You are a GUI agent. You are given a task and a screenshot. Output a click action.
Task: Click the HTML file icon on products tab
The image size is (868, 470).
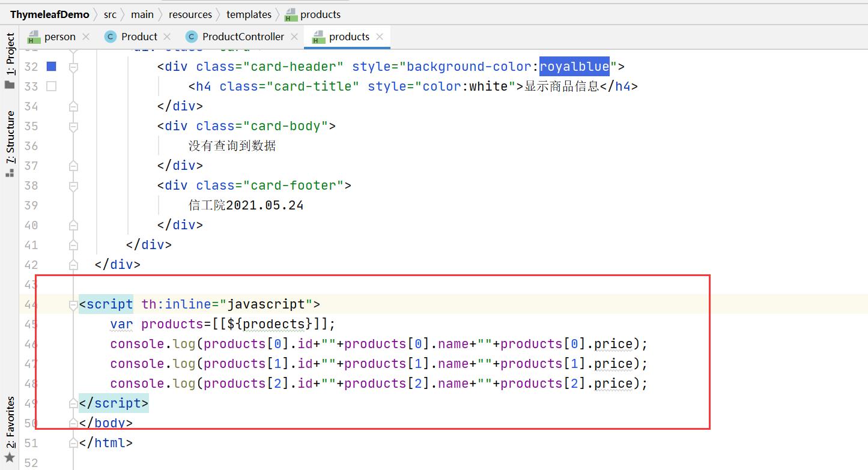(318, 37)
